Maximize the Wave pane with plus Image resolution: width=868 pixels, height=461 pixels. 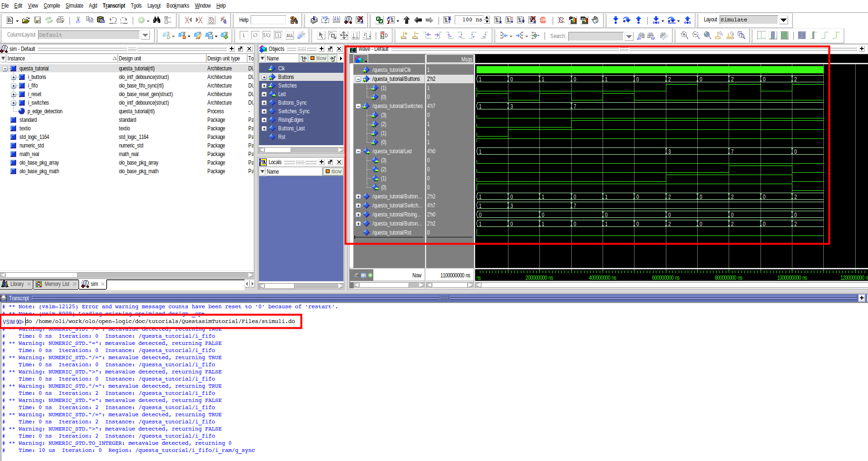[x=862, y=49]
